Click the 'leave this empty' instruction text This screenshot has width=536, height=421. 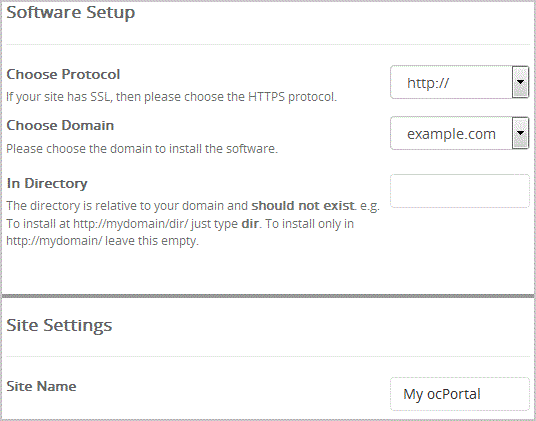coord(152,241)
